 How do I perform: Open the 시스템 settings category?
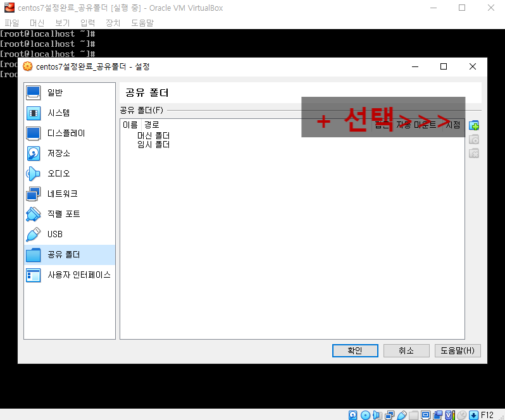click(x=70, y=113)
